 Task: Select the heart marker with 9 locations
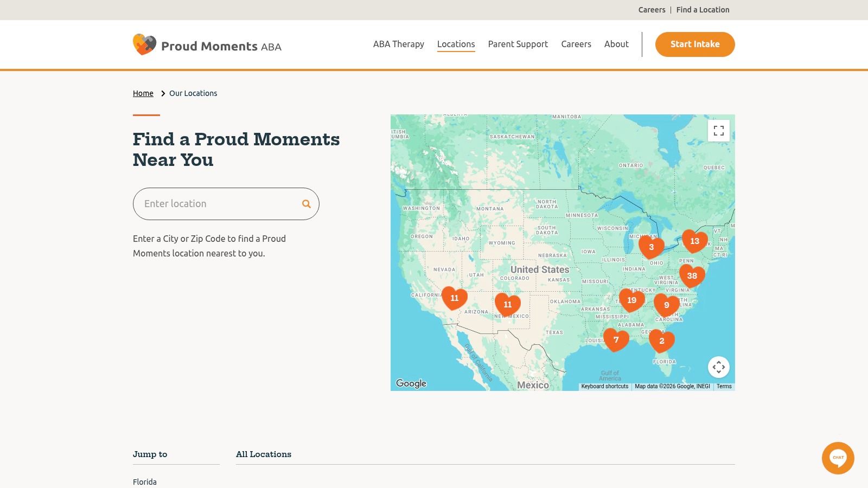(x=667, y=305)
